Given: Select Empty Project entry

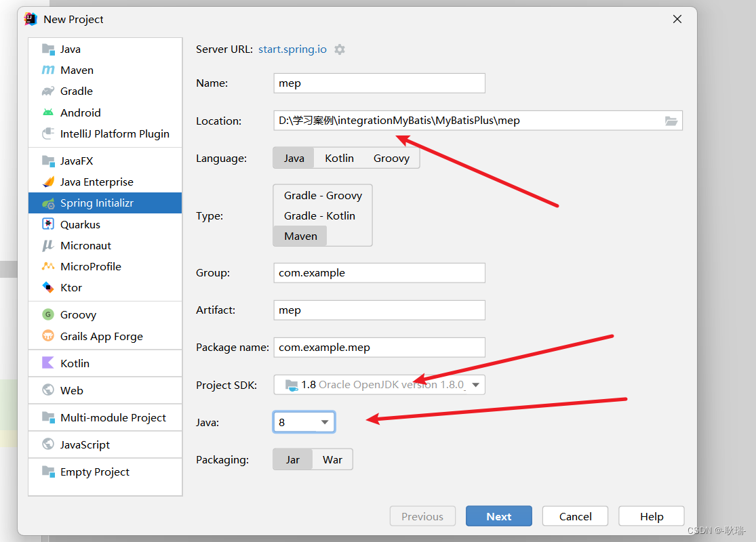Looking at the screenshot, I should tap(105, 472).
